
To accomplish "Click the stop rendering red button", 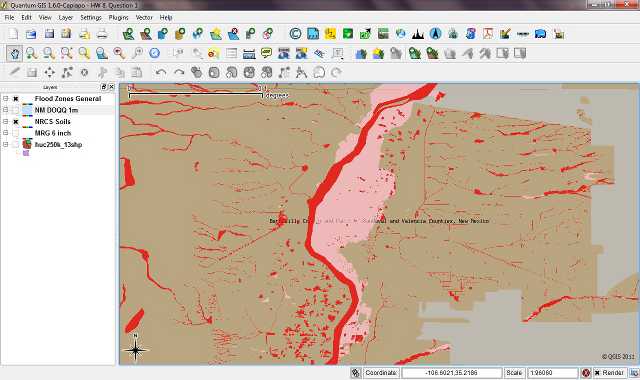I will tap(586, 373).
